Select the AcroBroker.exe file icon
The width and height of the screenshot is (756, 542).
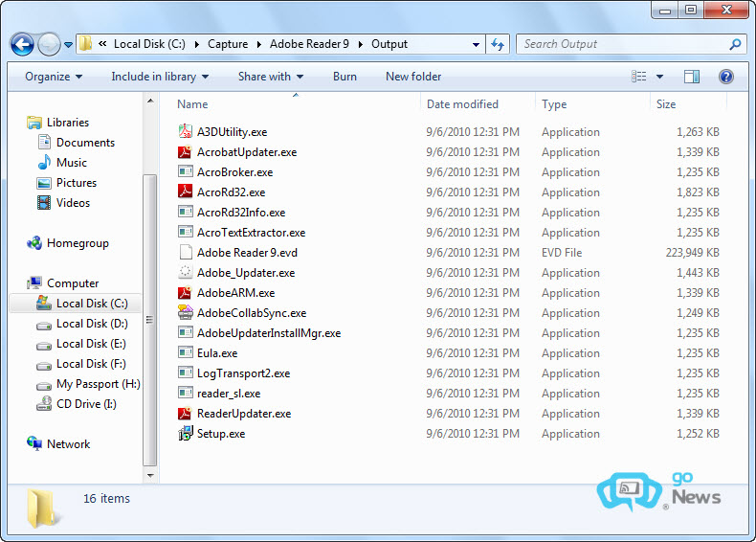(x=185, y=171)
